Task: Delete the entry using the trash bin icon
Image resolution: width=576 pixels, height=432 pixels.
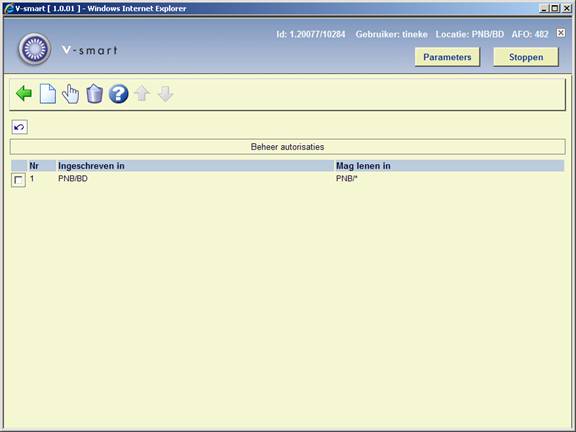Action: pyautogui.click(x=94, y=94)
